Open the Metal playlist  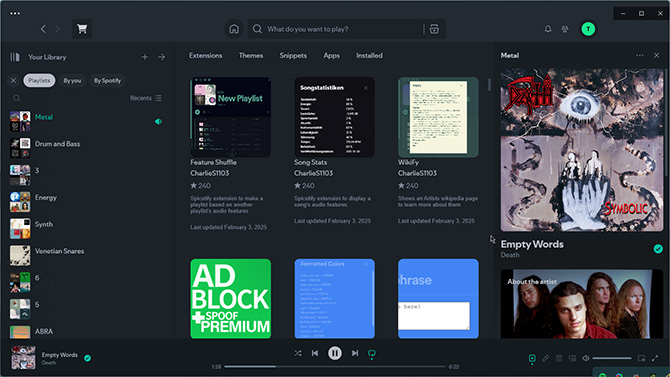(88, 121)
